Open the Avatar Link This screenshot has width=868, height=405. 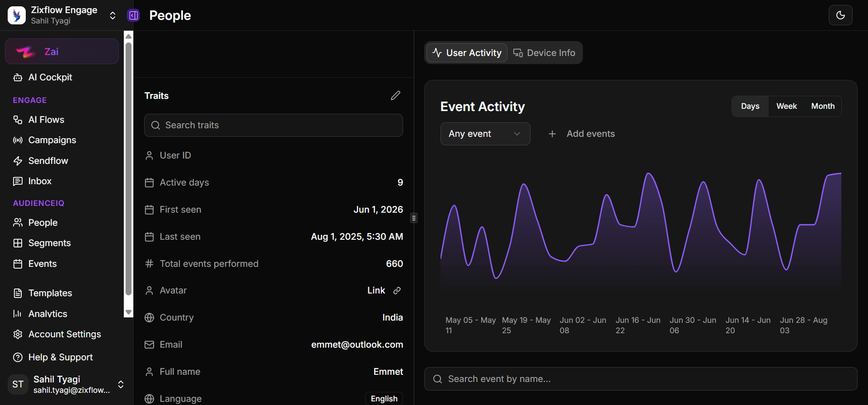376,290
